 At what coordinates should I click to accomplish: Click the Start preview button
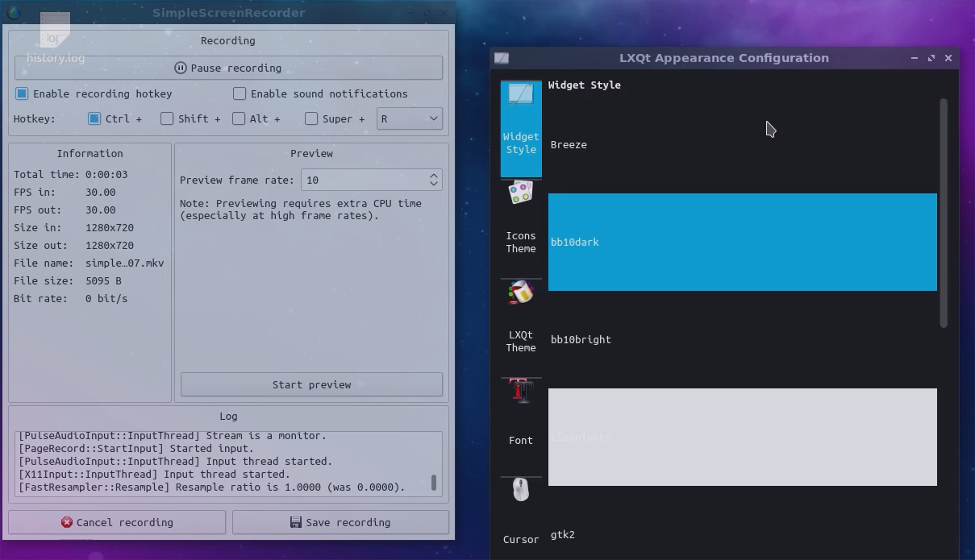pos(311,384)
